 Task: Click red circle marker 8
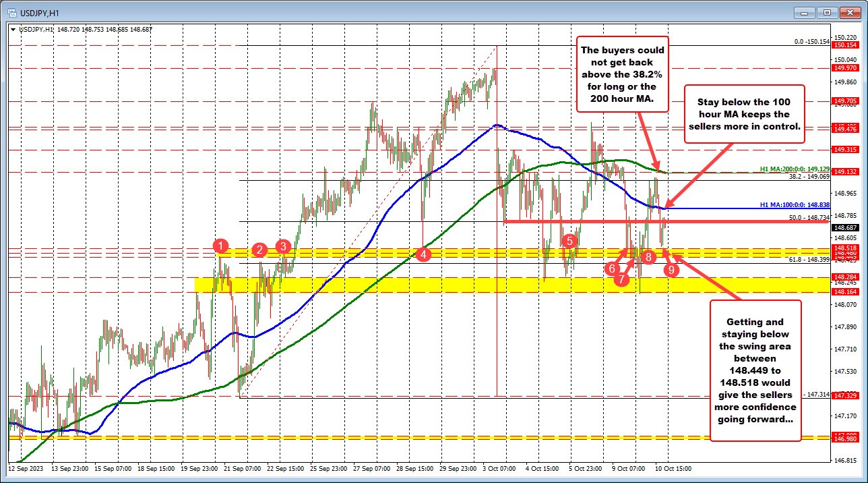[x=648, y=257]
